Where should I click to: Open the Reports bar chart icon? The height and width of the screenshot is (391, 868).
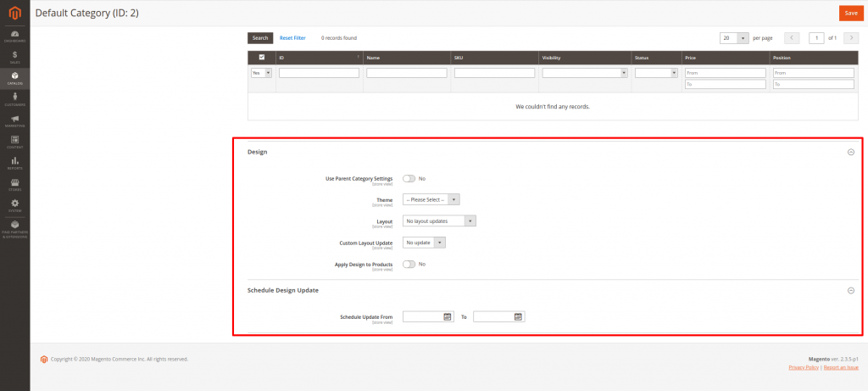tap(14, 163)
